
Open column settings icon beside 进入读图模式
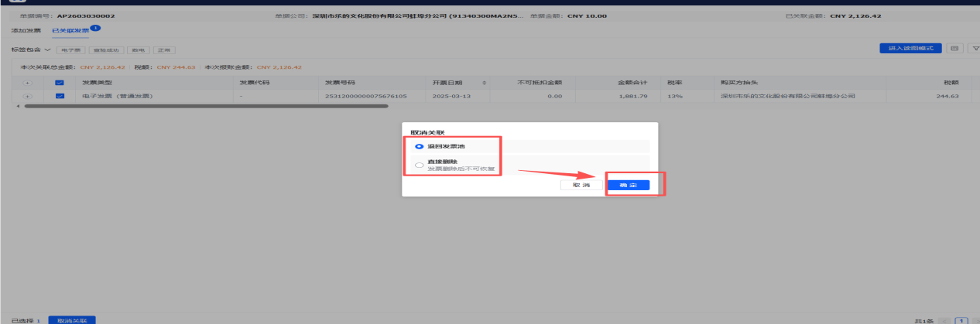click(x=954, y=49)
